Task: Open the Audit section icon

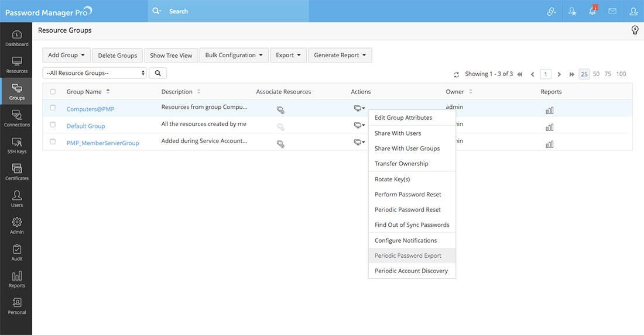Action: point(16,252)
